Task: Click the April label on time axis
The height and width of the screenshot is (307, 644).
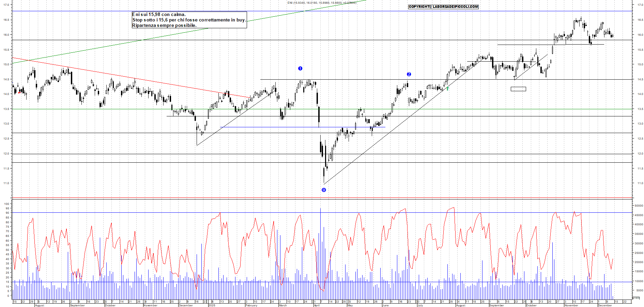Action: [317, 305]
